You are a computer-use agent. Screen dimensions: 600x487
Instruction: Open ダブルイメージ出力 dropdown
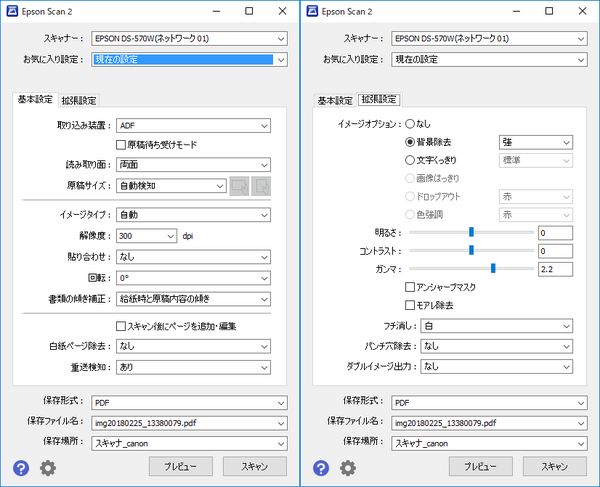coord(497,366)
